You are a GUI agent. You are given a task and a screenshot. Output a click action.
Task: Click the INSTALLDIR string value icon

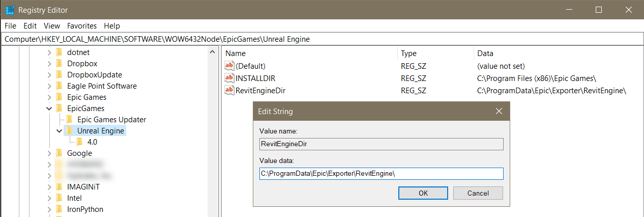pos(229,78)
